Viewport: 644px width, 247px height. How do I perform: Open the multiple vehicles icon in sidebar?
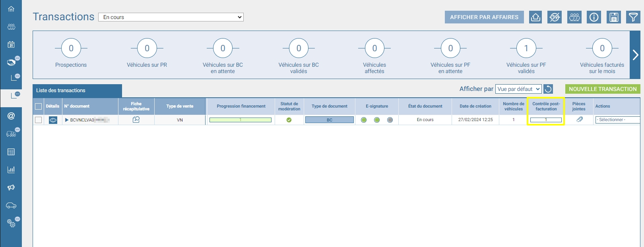(x=11, y=134)
